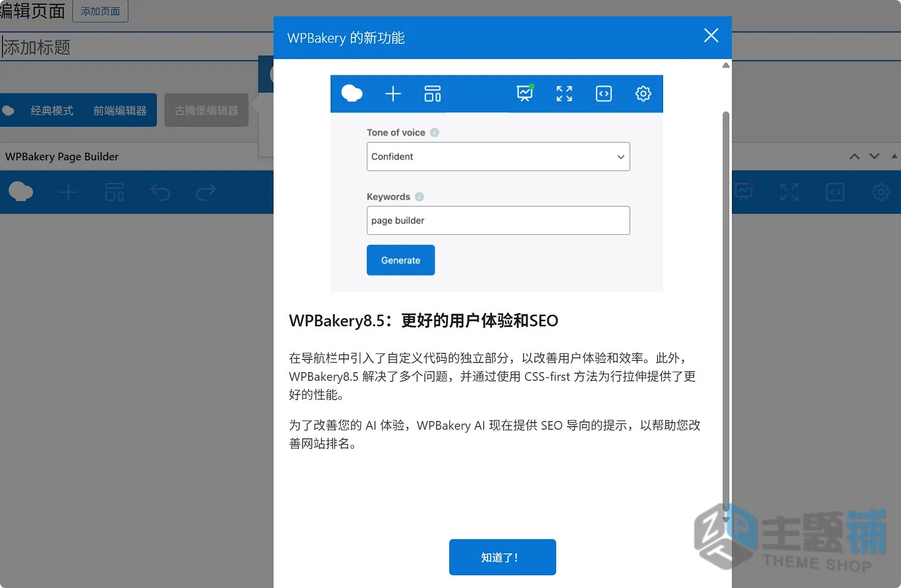This screenshot has height=588, width=901.
Task: Move WPBakery panel up with chevron
Action: pyautogui.click(x=855, y=156)
